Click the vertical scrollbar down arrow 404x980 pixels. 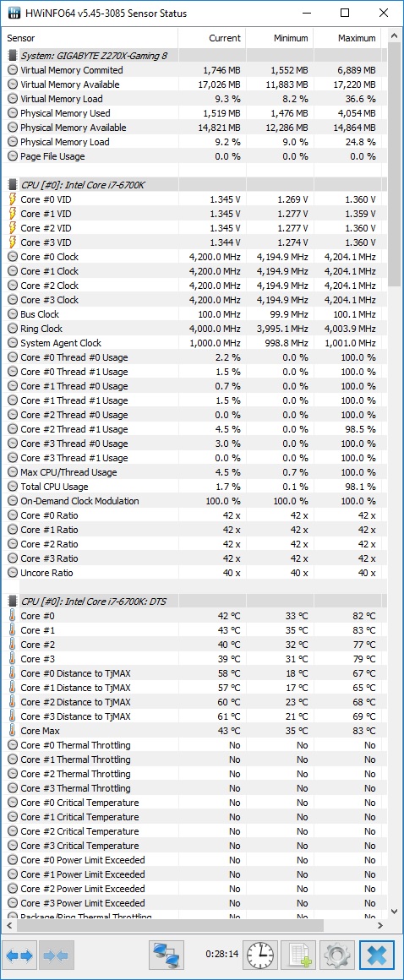(395, 912)
